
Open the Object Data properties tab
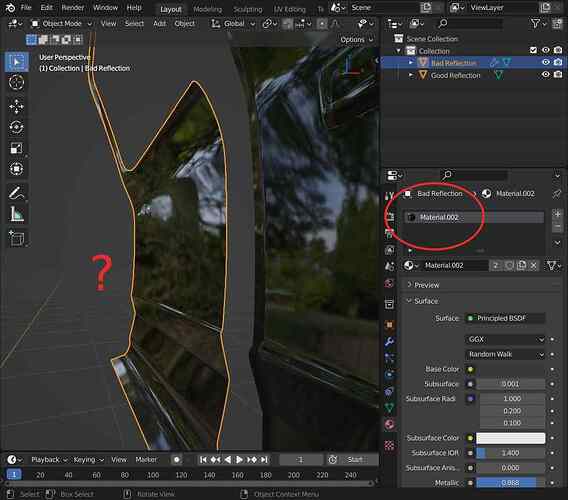(389, 408)
